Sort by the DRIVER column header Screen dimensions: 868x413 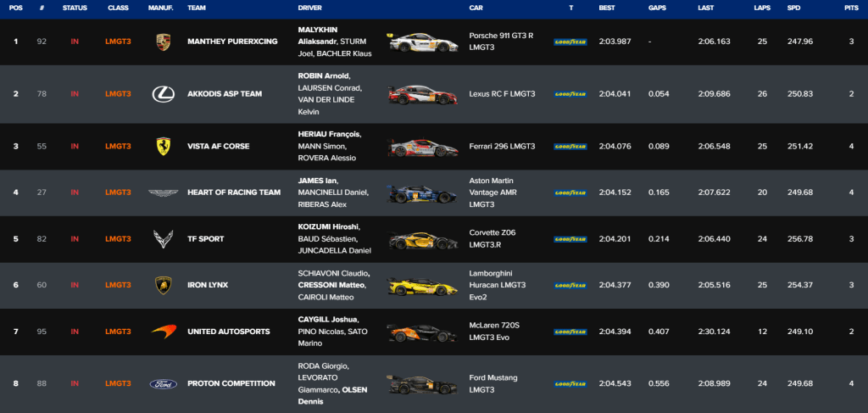[309, 8]
